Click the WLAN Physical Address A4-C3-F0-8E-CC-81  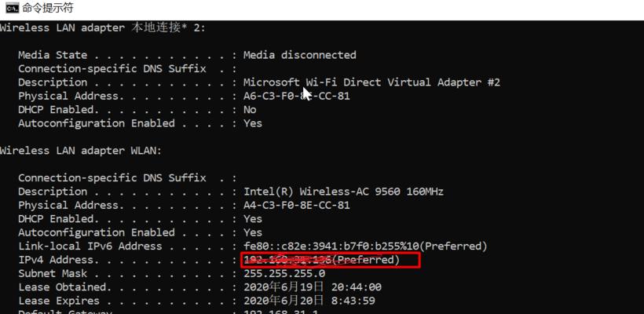pyautogui.click(x=297, y=205)
